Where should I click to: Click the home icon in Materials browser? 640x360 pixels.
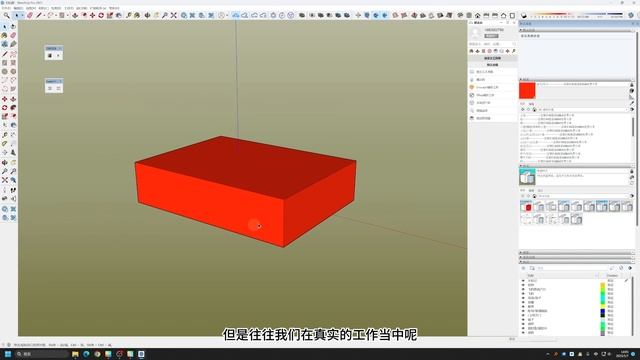tap(534, 109)
